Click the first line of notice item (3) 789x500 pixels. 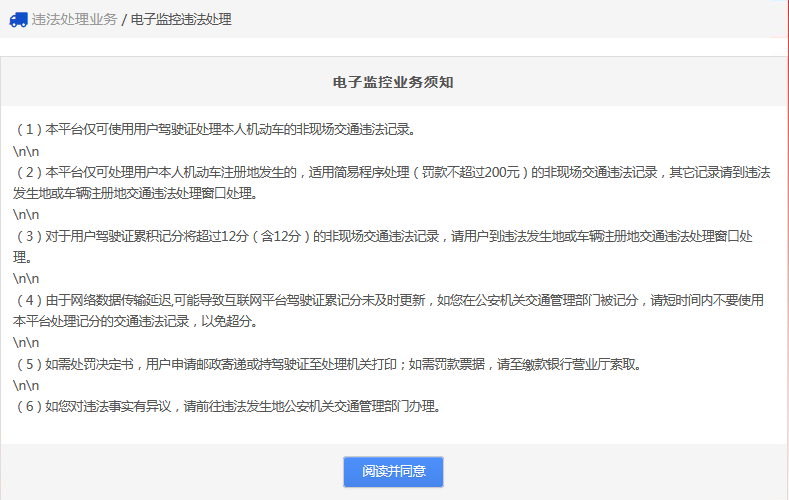tap(300, 236)
